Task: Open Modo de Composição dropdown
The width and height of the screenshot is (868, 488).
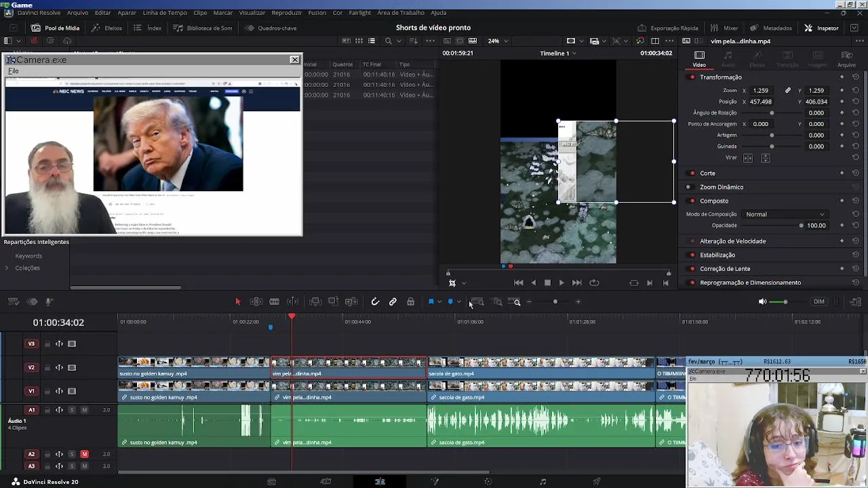Action: [785, 214]
